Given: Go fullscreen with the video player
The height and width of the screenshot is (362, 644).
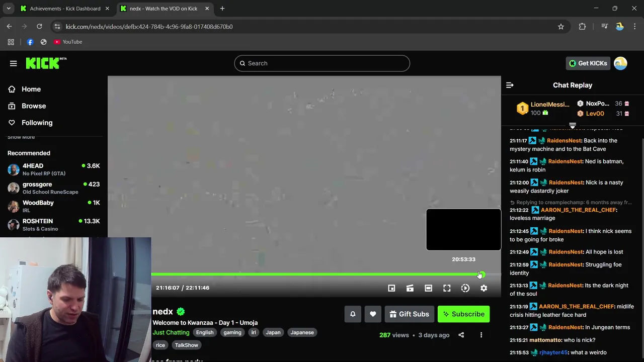Looking at the screenshot, I should tap(447, 288).
